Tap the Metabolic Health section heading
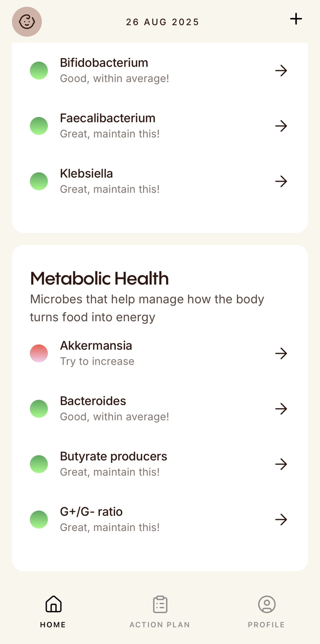This screenshot has height=644, width=320. [x=100, y=278]
